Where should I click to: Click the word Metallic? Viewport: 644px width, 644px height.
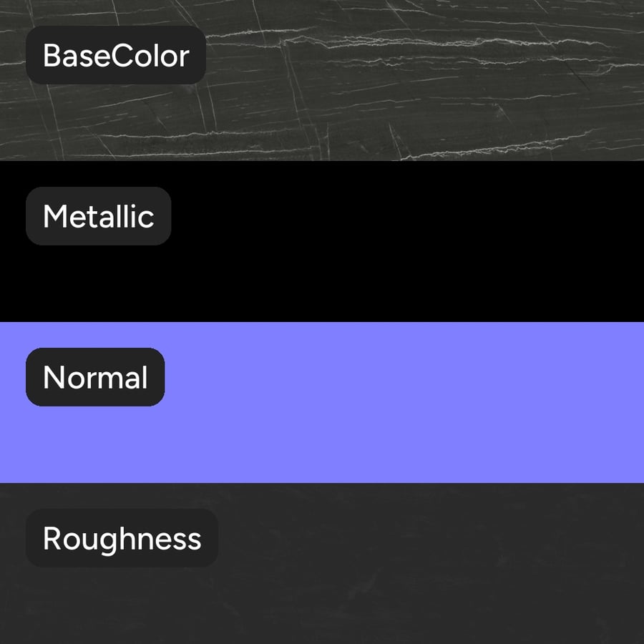coord(99,216)
